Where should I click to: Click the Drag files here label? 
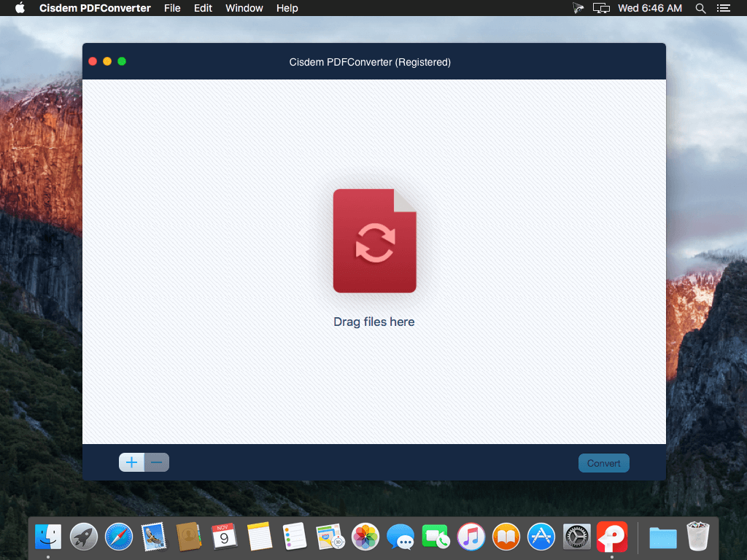click(x=374, y=322)
